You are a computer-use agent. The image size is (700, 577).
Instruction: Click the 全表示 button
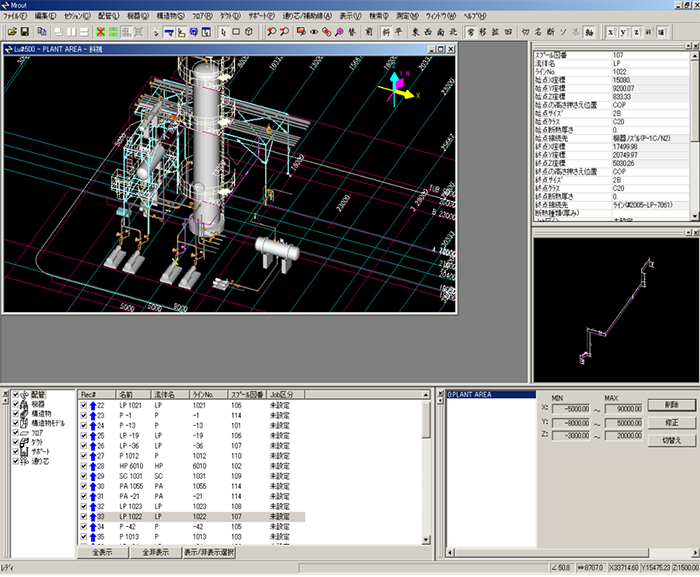point(103,551)
